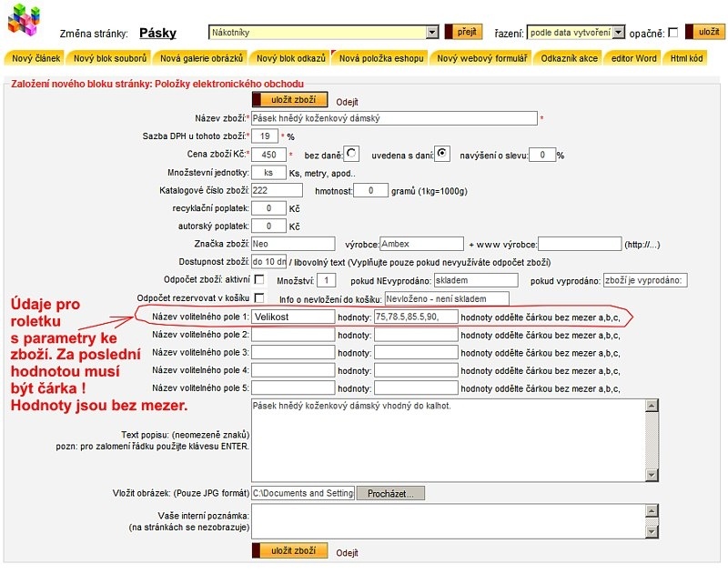Viewport: 728px width, 574px height.
Task: Click description textarea scroll up arrow
Action: [652, 406]
